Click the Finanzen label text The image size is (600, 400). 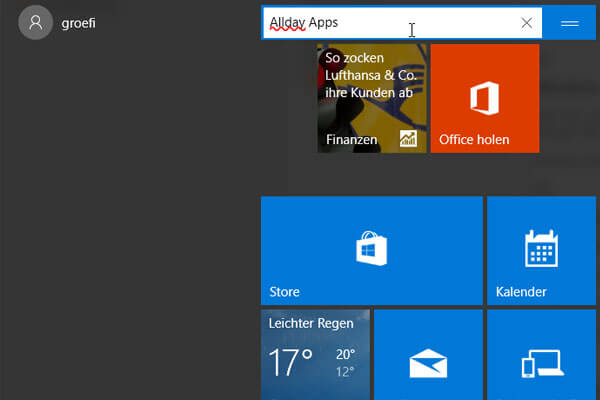pyautogui.click(x=351, y=140)
